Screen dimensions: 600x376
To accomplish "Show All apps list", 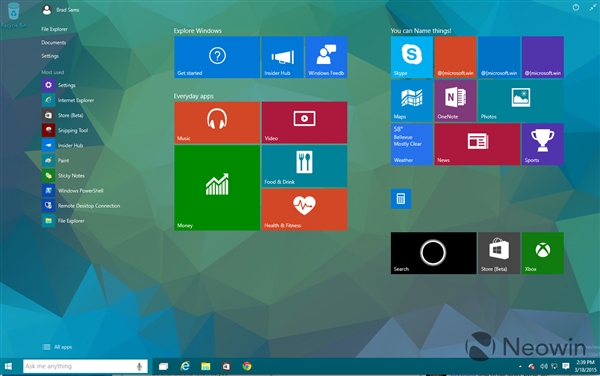I will tap(57, 347).
